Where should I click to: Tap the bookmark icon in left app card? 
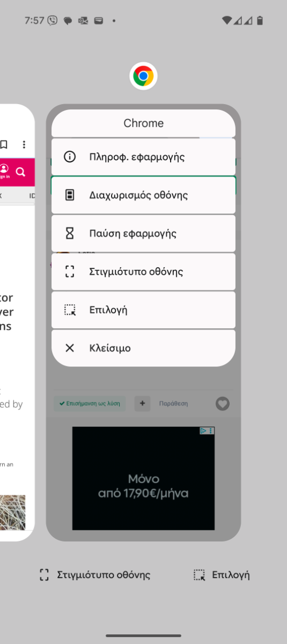tap(4, 144)
